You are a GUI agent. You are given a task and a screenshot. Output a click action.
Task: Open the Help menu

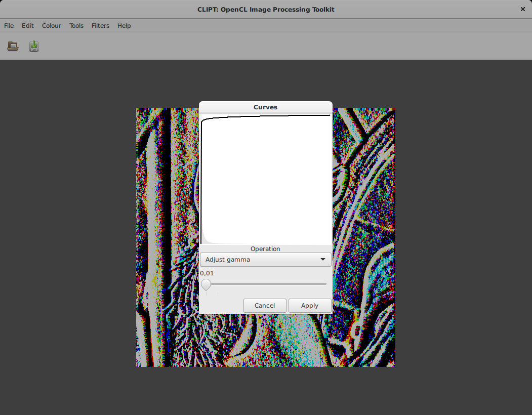click(124, 26)
